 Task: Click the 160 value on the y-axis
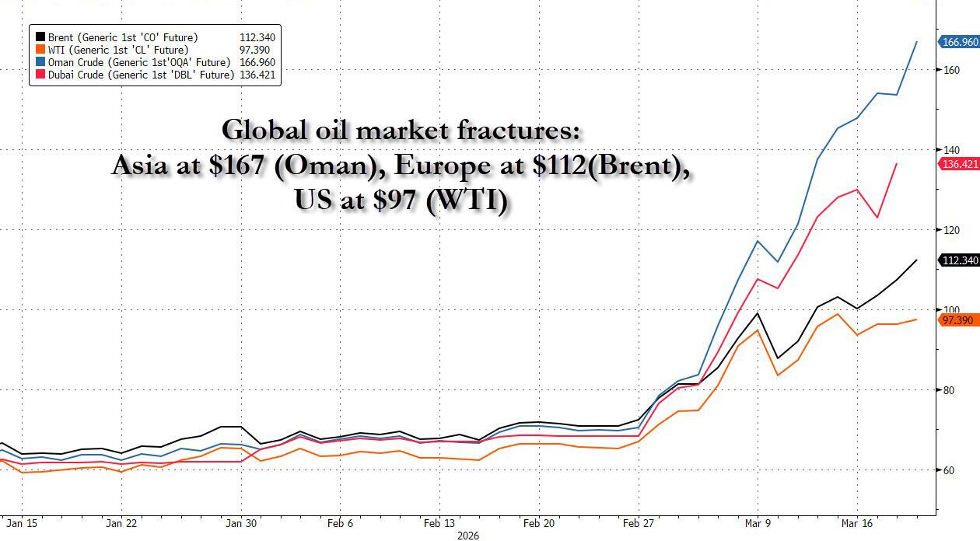[x=951, y=70]
